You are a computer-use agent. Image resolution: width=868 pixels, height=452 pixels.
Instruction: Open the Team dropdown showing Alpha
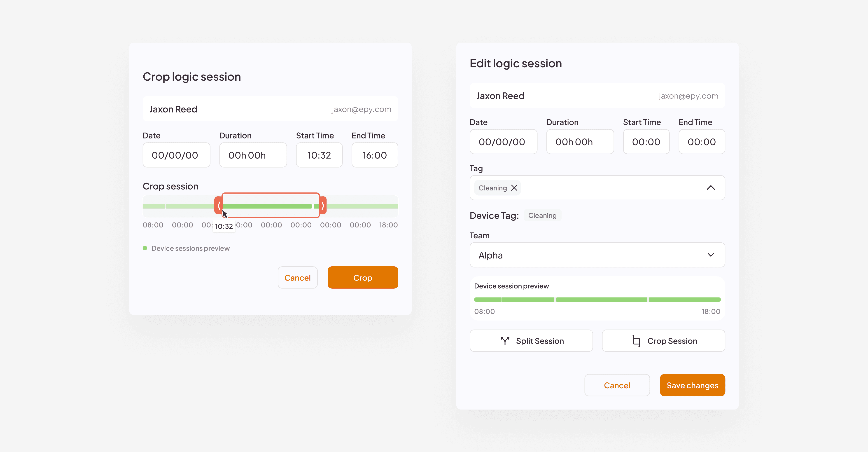(x=597, y=255)
